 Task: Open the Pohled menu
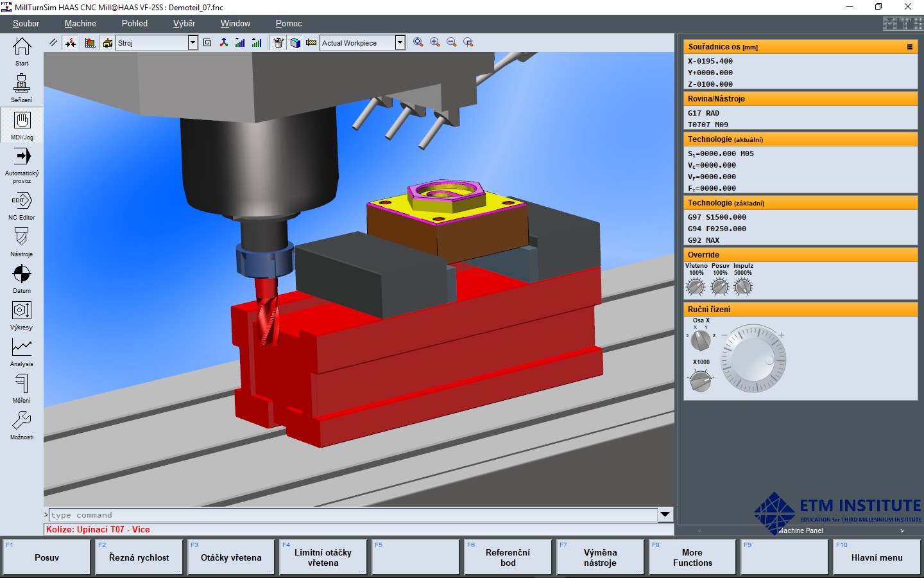(x=135, y=24)
